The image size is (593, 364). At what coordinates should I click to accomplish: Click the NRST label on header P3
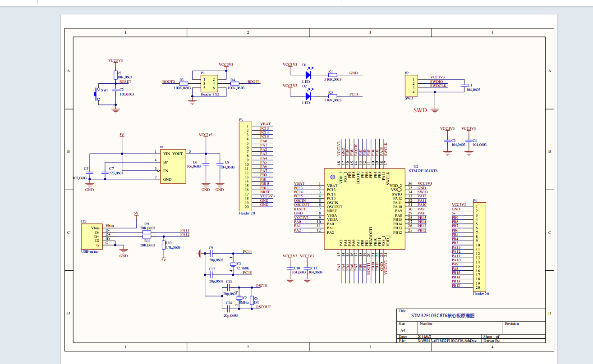pyautogui.click(x=265, y=192)
